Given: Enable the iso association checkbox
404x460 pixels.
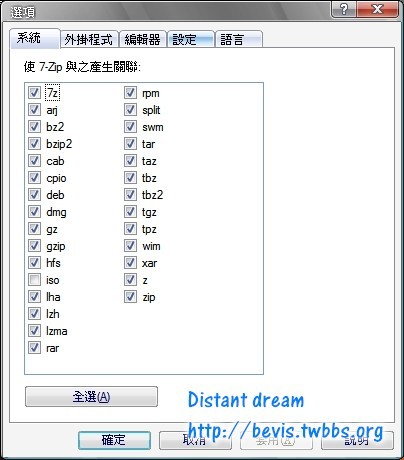Looking at the screenshot, I should coord(34,280).
